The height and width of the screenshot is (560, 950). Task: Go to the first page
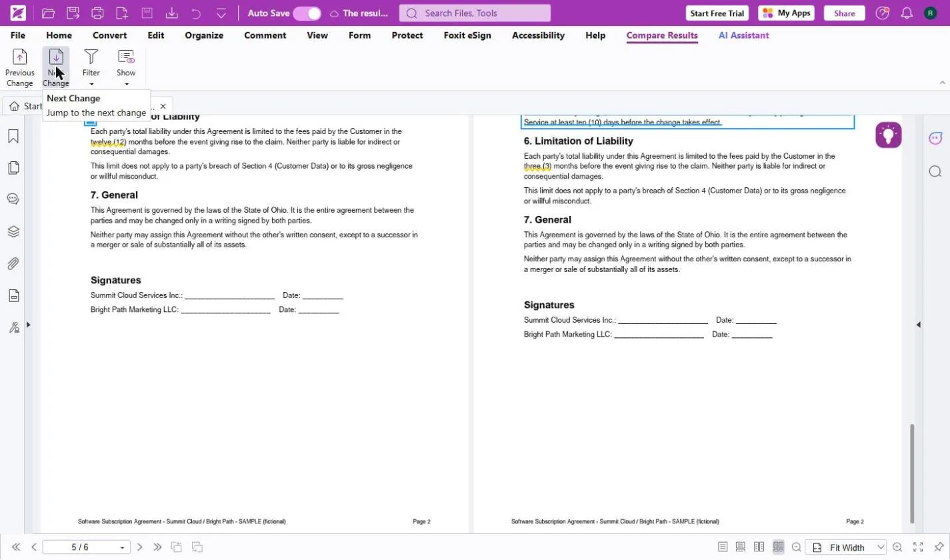16,547
